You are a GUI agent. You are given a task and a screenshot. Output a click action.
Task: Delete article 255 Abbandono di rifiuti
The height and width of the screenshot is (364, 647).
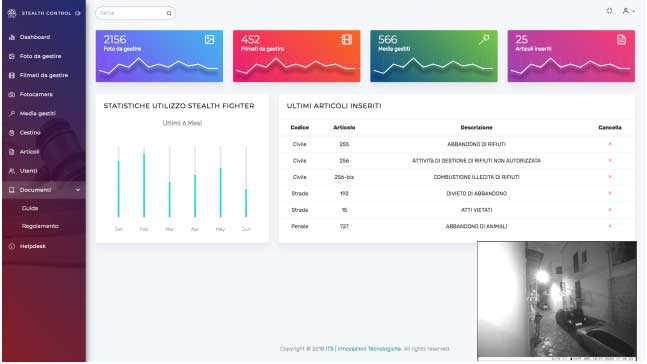[x=609, y=144]
